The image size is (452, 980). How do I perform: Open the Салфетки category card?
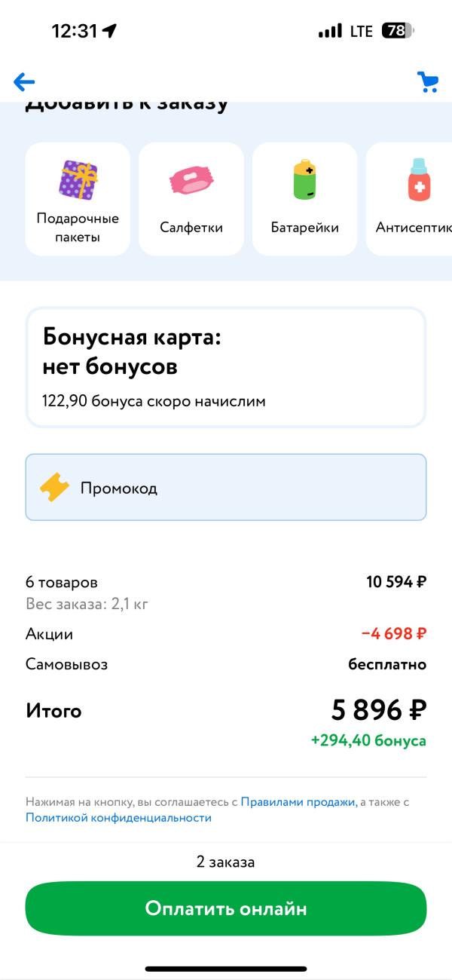(x=191, y=199)
